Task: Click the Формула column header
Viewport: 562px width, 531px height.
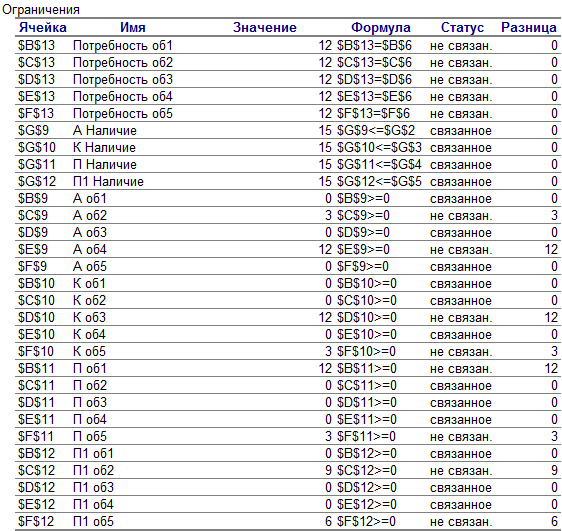Action: pos(381,27)
